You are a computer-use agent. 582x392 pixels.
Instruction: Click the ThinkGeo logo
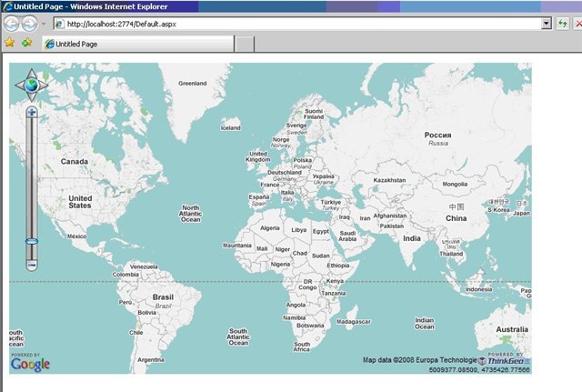[x=505, y=361]
